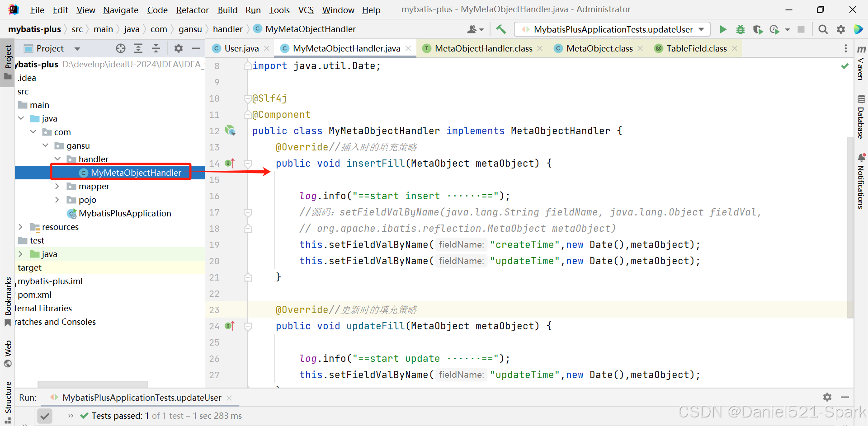Run the current configuration with green play icon

(x=723, y=29)
